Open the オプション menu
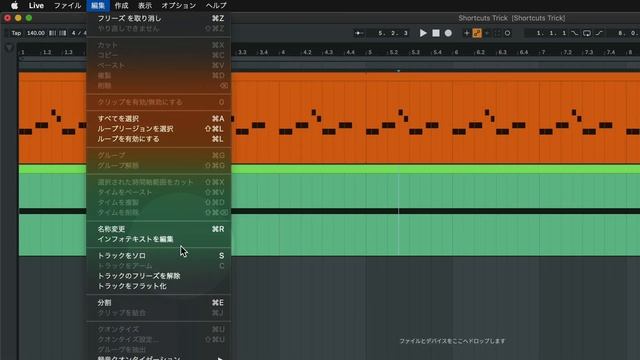640x360 pixels. [178, 5]
